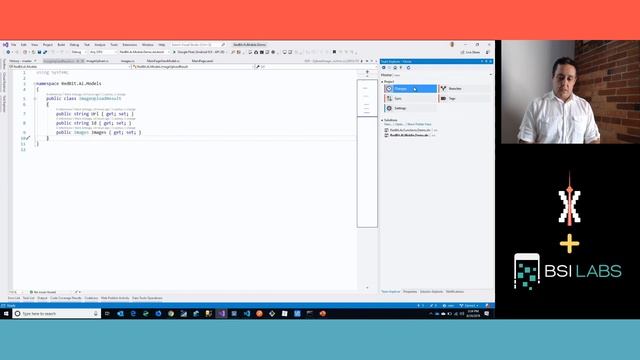This screenshot has width=640, height=360.
Task: Open the Tags tile in Team Explorer
Action: click(464, 98)
